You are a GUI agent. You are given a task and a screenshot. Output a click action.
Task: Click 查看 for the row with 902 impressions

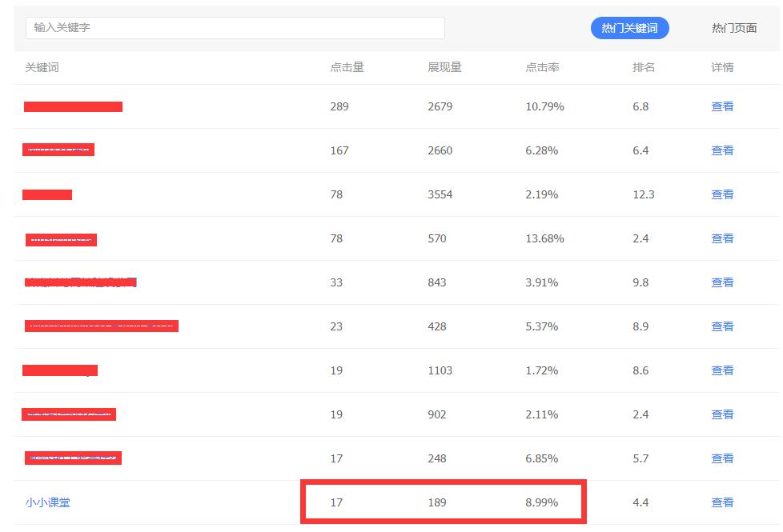click(x=721, y=414)
